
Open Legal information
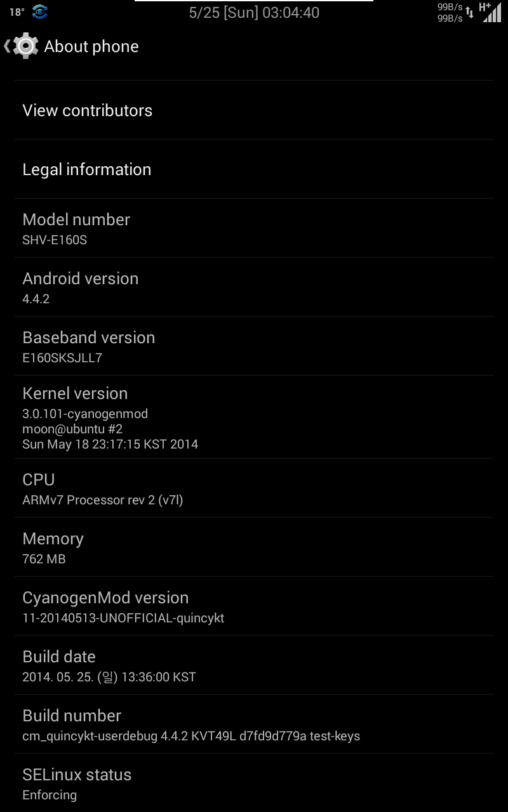(254, 169)
